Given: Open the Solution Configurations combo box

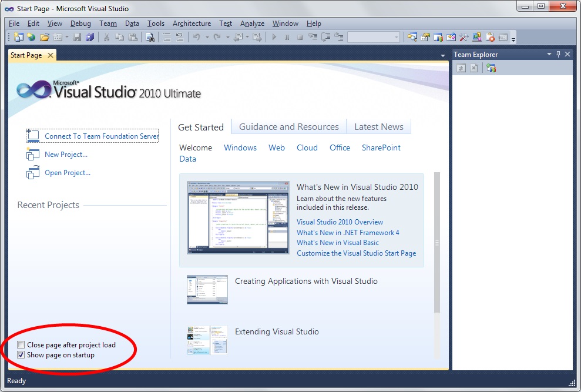Looking at the screenshot, I should point(374,37).
